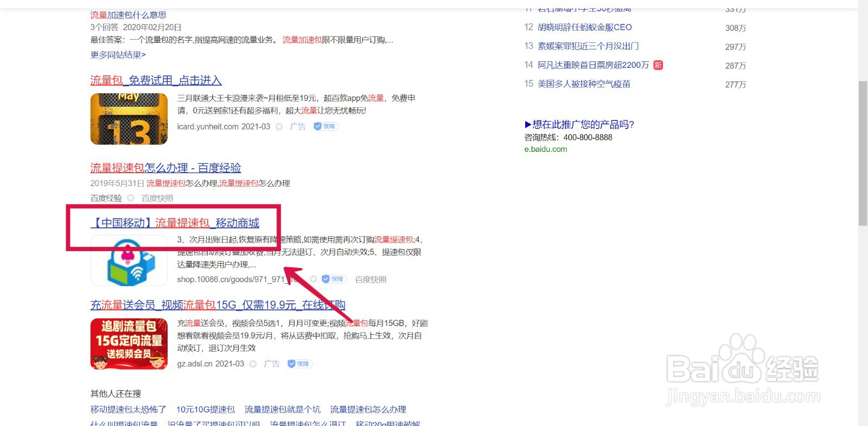
Task: Open 更多同站结果 link
Action: (118, 55)
